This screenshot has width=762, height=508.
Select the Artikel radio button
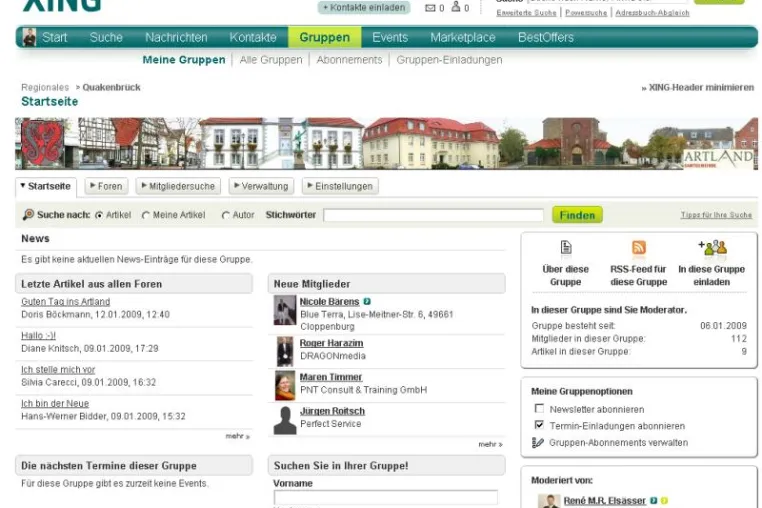coord(99,215)
